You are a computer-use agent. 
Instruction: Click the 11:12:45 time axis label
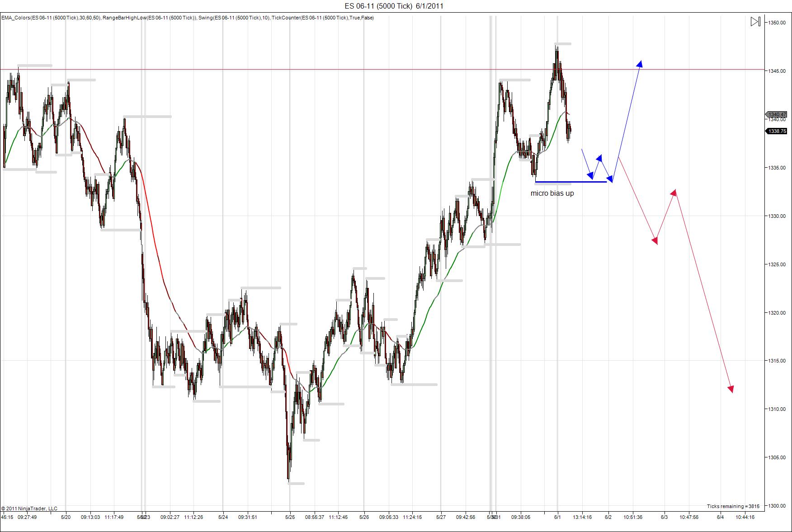click(338, 517)
